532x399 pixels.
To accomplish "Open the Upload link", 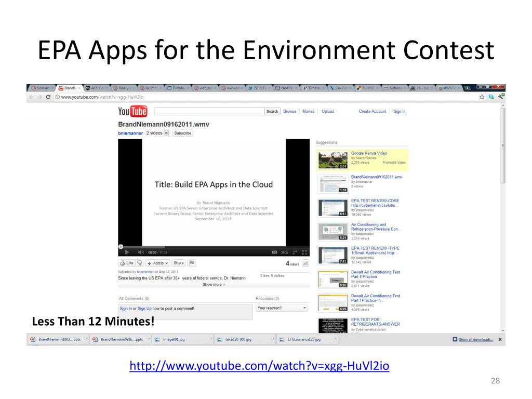I will [x=328, y=111].
